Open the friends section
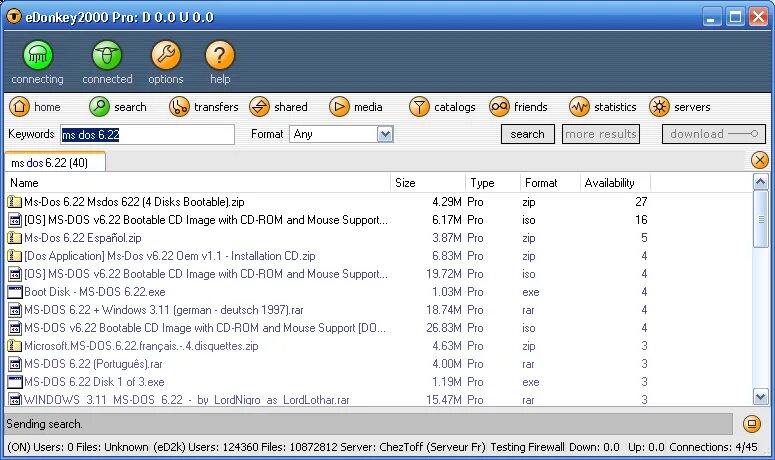This screenshot has width=775, height=460. point(518,107)
